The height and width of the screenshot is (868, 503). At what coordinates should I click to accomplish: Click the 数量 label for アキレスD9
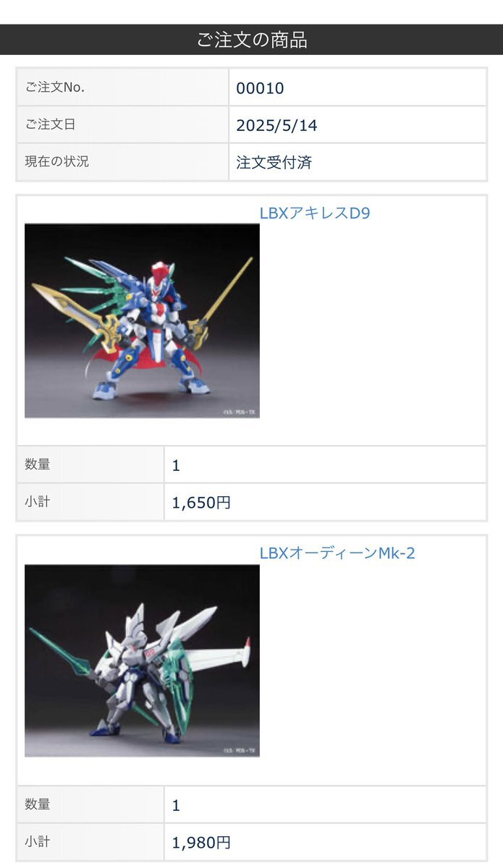point(38,464)
